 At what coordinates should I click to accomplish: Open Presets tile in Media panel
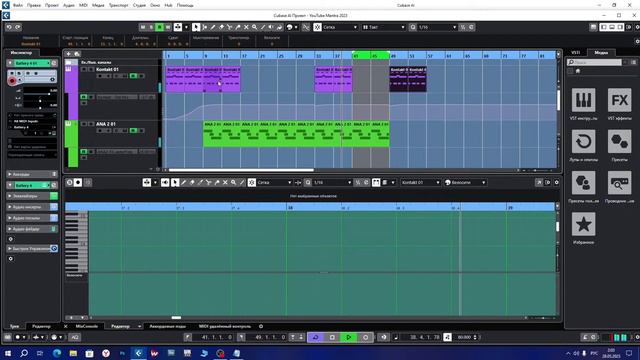[619, 141]
